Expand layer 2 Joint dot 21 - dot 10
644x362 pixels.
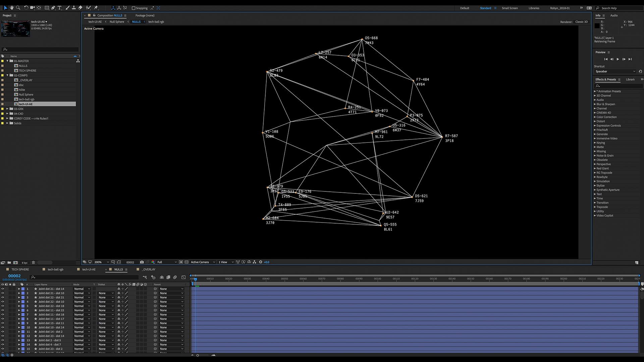point(19,293)
